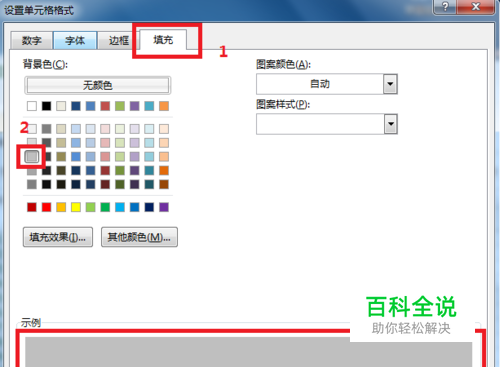Choose light green in standard colors row

90,207
